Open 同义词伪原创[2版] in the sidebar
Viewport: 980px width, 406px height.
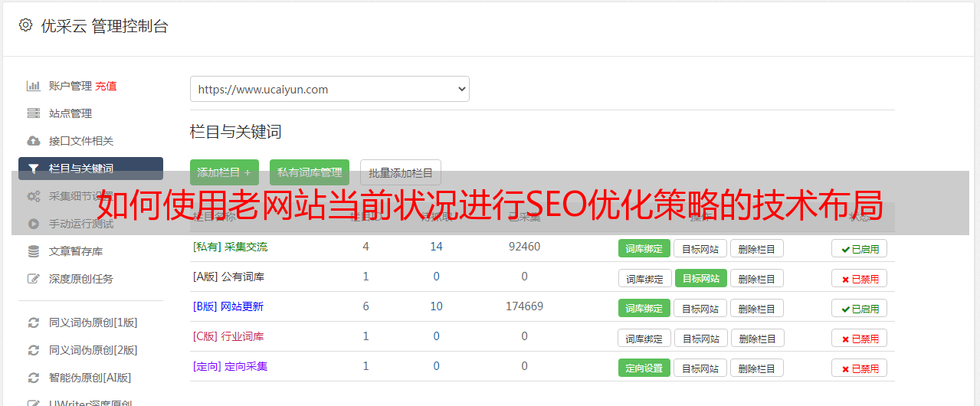93,350
